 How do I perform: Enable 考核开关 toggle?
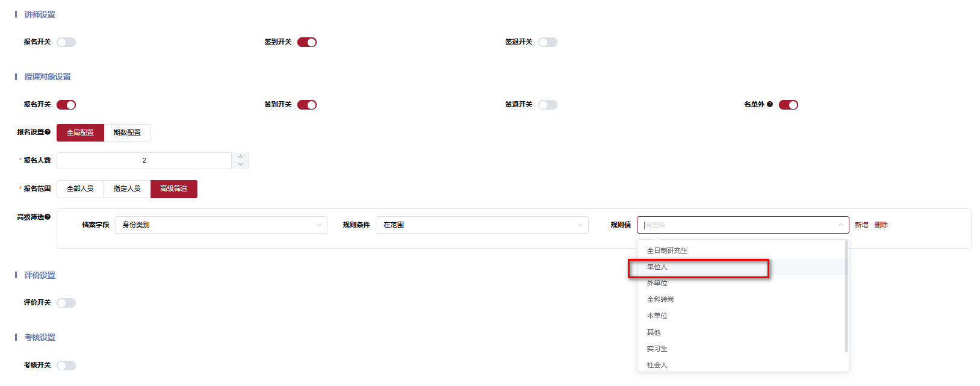click(66, 366)
